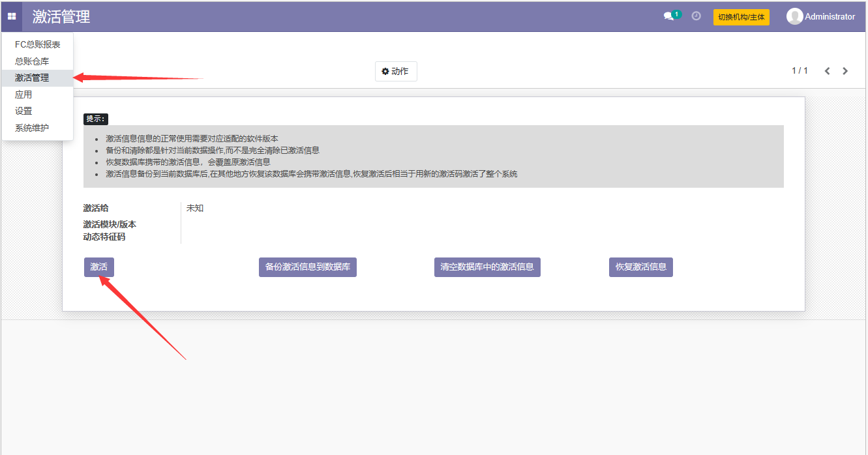Go to next record arrow
Image resolution: width=868 pixels, height=455 pixels.
[x=845, y=71]
